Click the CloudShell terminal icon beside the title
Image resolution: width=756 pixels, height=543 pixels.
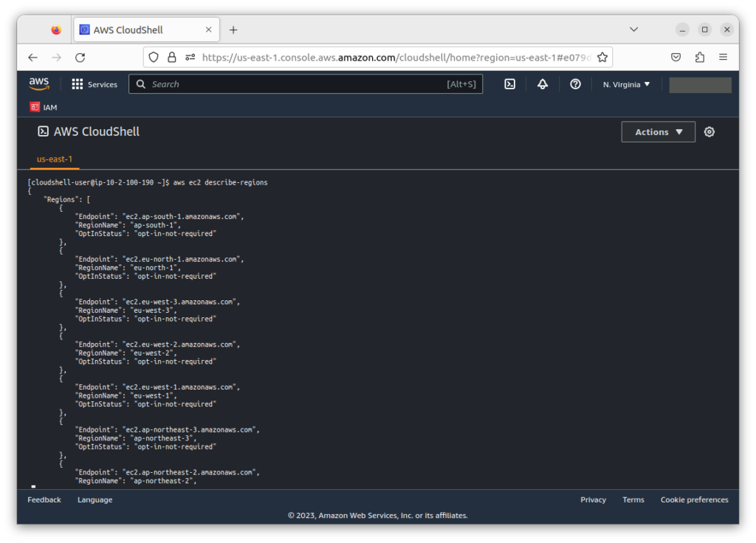coord(43,131)
